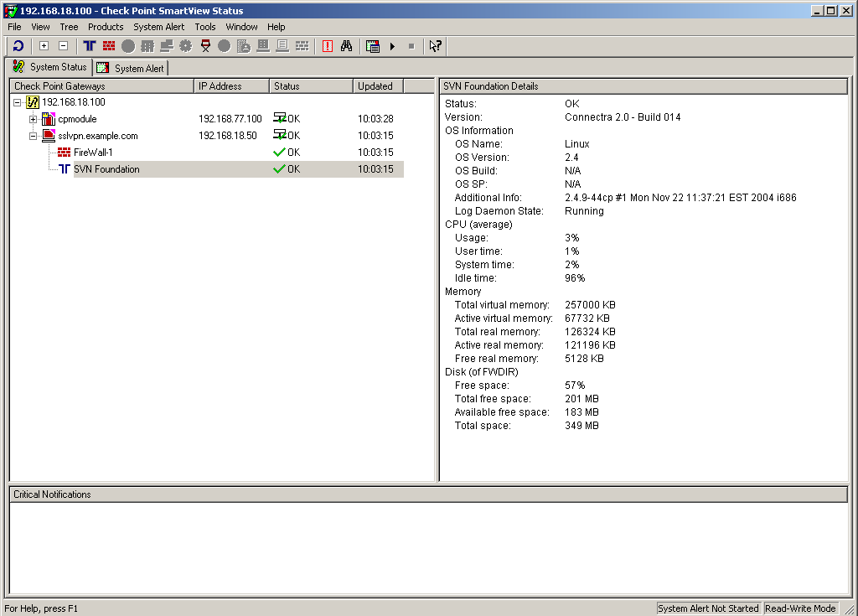858x616 pixels.
Task: Open the System Alert window toolbar icon
Action: pyautogui.click(x=373, y=46)
